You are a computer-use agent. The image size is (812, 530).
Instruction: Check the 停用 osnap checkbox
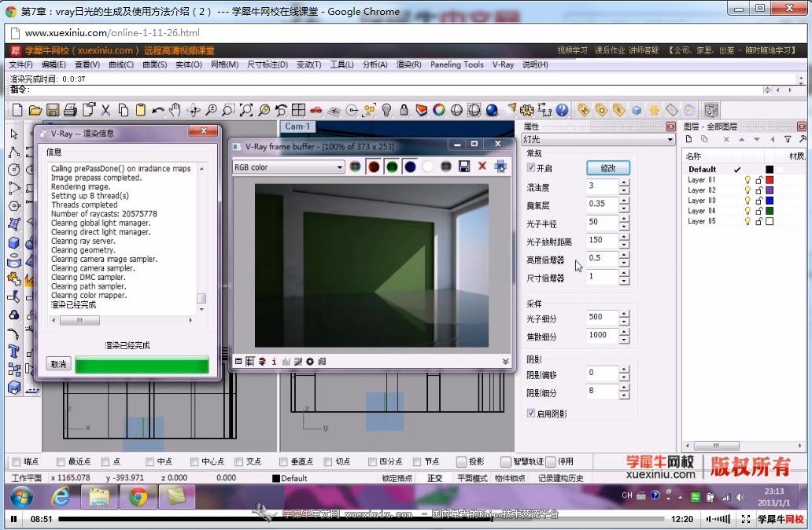[551, 461]
